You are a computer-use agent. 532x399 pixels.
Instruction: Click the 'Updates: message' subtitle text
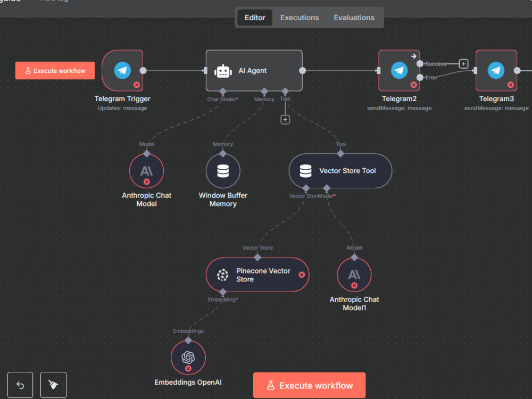tap(122, 108)
